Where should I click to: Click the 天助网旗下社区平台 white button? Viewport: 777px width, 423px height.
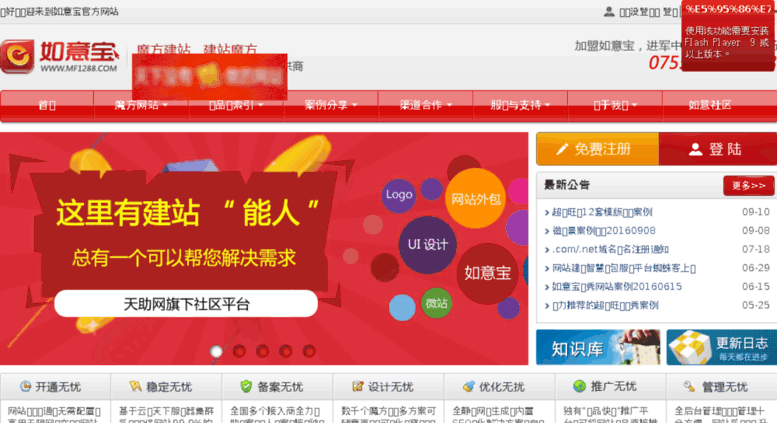click(x=186, y=304)
